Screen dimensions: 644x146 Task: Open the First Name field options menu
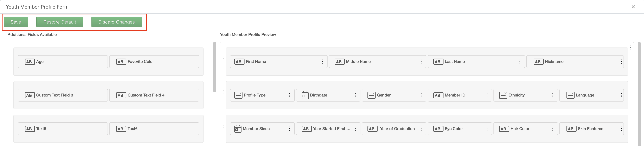click(x=322, y=61)
